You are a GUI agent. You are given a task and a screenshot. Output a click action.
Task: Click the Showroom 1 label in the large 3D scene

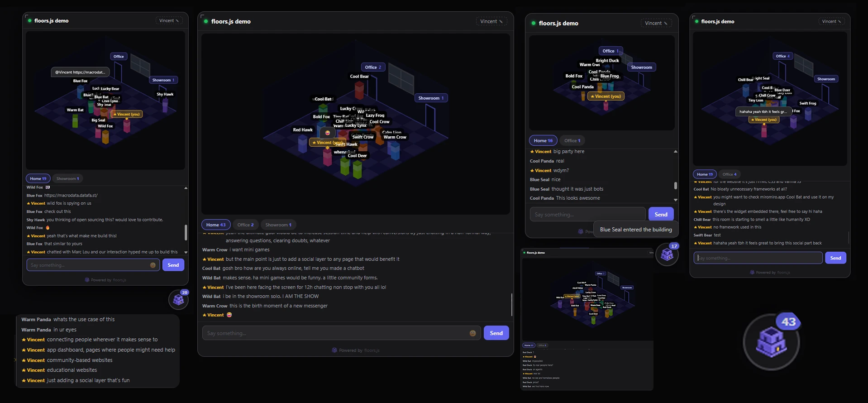click(431, 98)
